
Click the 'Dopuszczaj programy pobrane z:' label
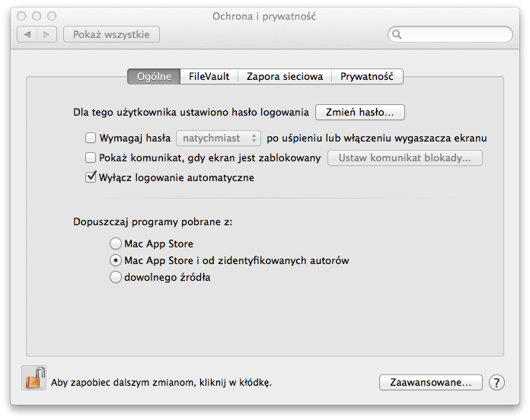coord(153,222)
